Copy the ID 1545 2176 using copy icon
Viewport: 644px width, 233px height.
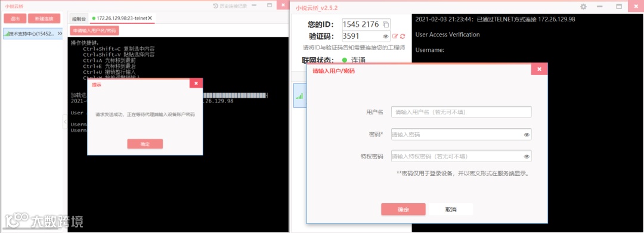385,24
